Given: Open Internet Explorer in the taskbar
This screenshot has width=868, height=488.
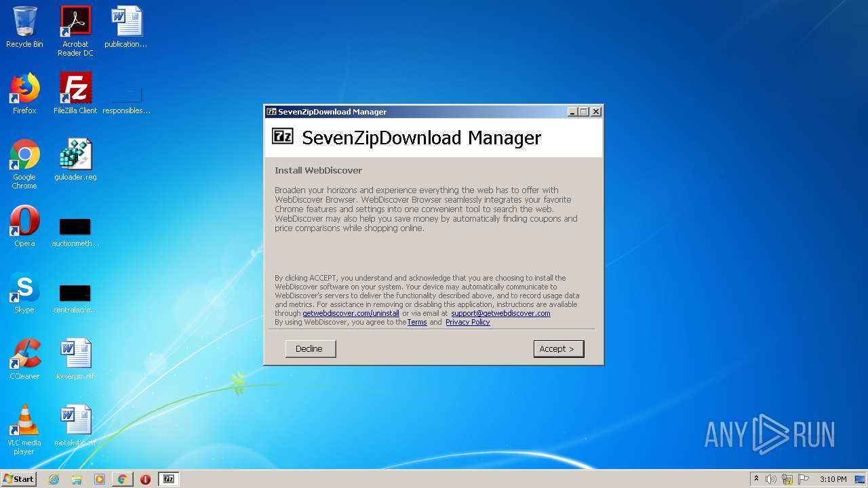Looking at the screenshot, I should tap(54, 479).
